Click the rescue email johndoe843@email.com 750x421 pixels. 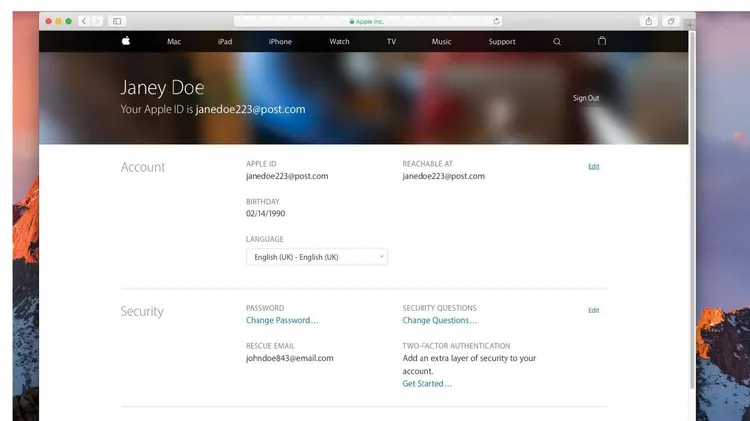(x=289, y=358)
